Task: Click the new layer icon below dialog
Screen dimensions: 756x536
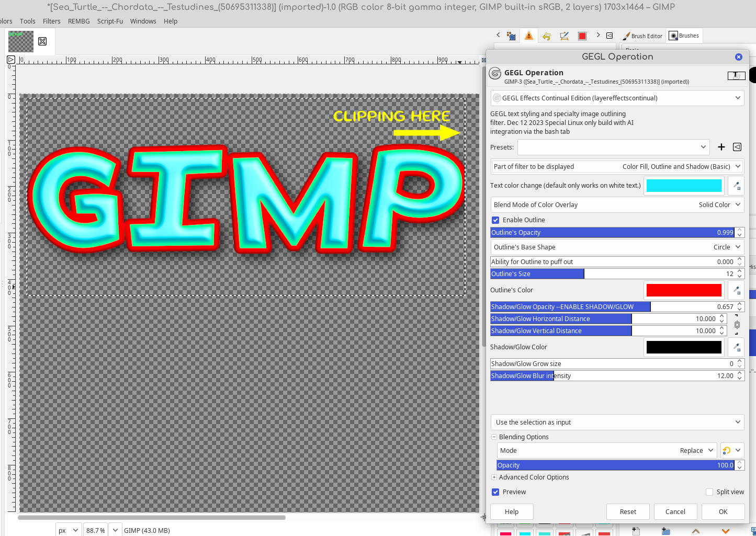Action: (x=636, y=531)
